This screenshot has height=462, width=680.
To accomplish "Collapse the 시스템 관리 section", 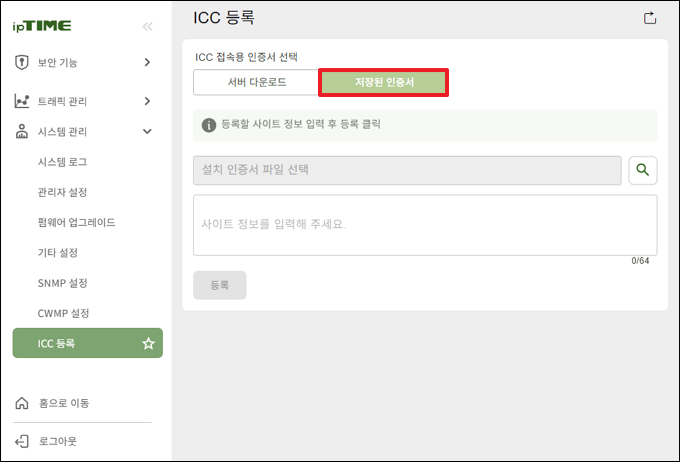I will point(147,131).
